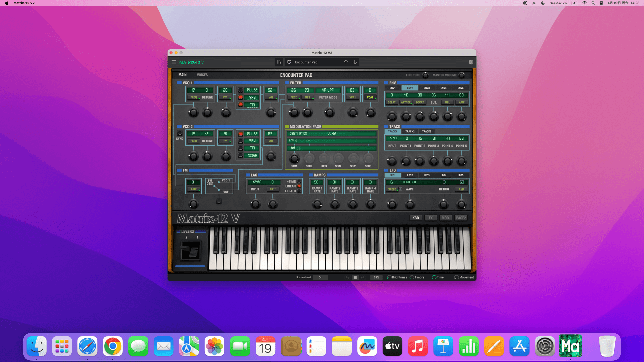The width and height of the screenshot is (644, 362).
Task: Toggle VCO 2 NOISE waveform LED
Action: 240,155
